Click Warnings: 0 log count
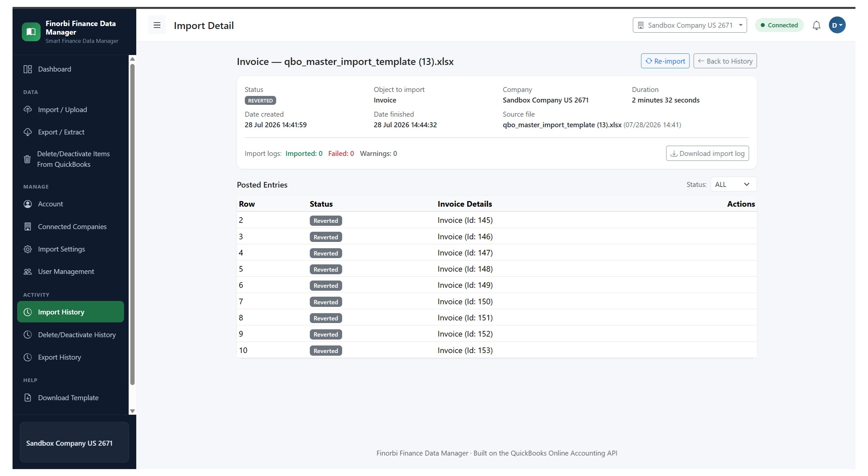Image resolution: width=868 pixels, height=476 pixels. 378,154
